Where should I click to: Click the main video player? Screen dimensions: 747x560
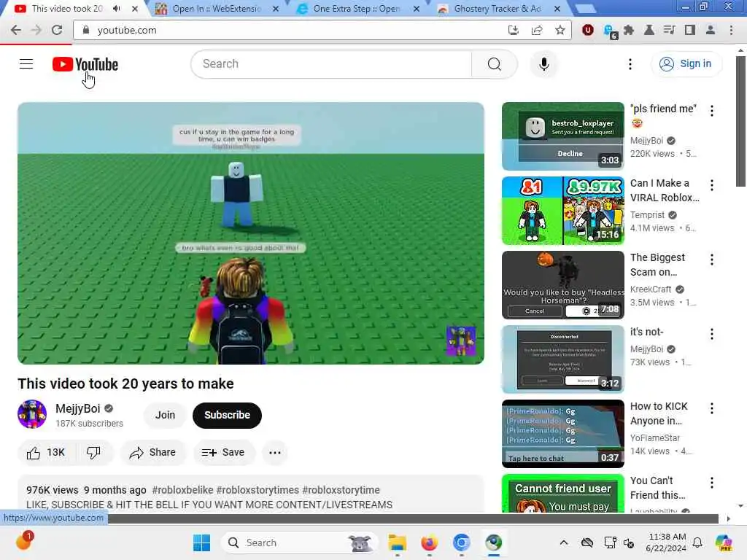click(251, 233)
